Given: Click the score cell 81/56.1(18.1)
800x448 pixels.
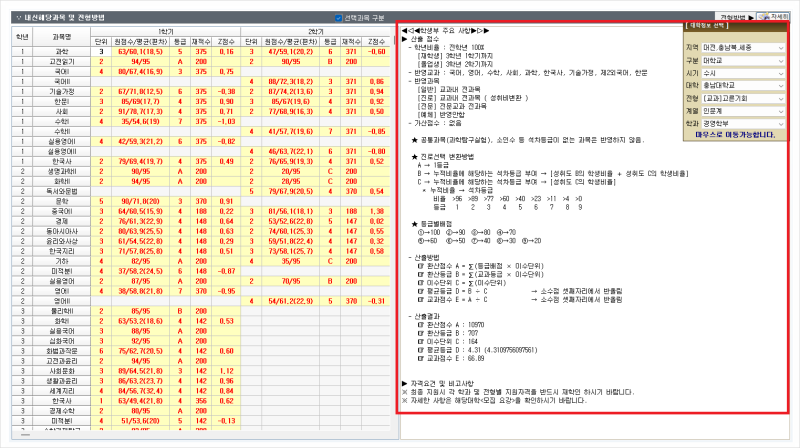Looking at the screenshot, I should [290, 211].
